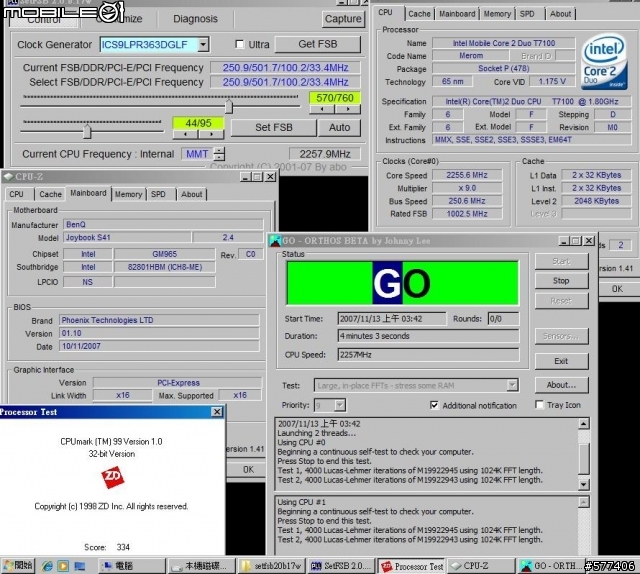The image size is (640, 574).
Task: Click the second ORTHOS log's scroll-up arrow
Action: pos(584,502)
